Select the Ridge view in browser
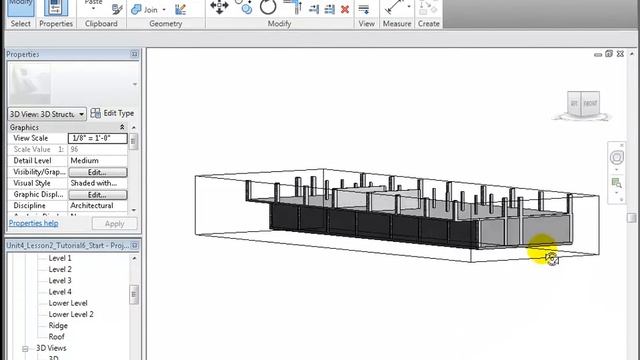640x360 pixels. click(x=58, y=326)
